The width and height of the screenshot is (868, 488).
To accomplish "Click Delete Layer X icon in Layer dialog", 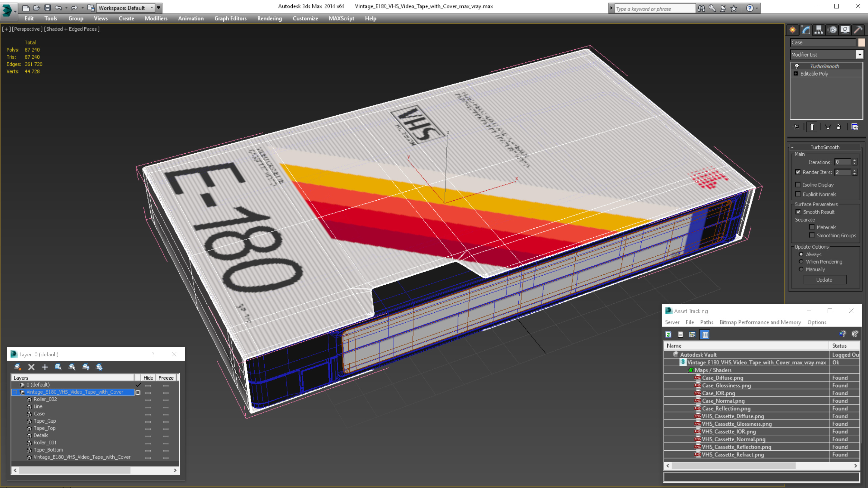I will pyautogui.click(x=31, y=367).
